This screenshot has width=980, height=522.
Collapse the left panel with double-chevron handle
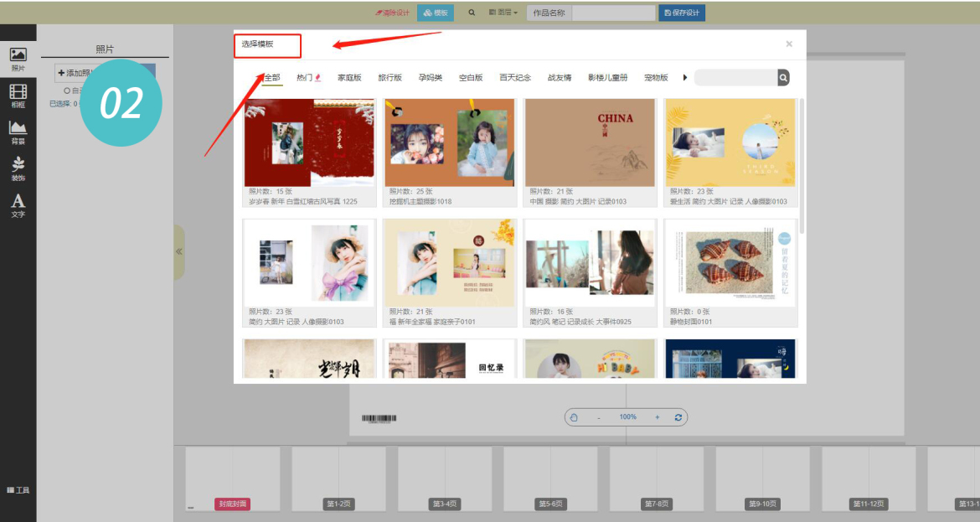click(x=179, y=251)
